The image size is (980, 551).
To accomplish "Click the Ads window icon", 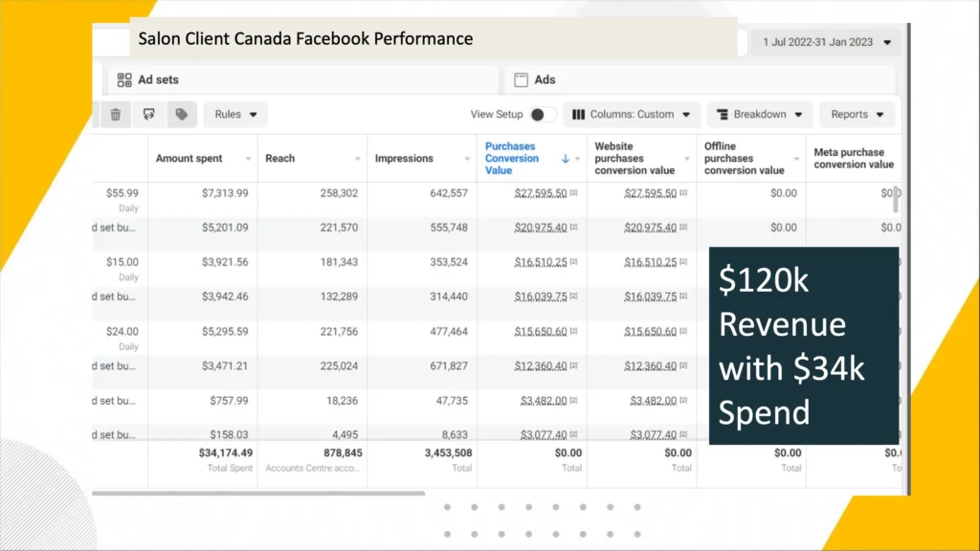I will tap(523, 80).
